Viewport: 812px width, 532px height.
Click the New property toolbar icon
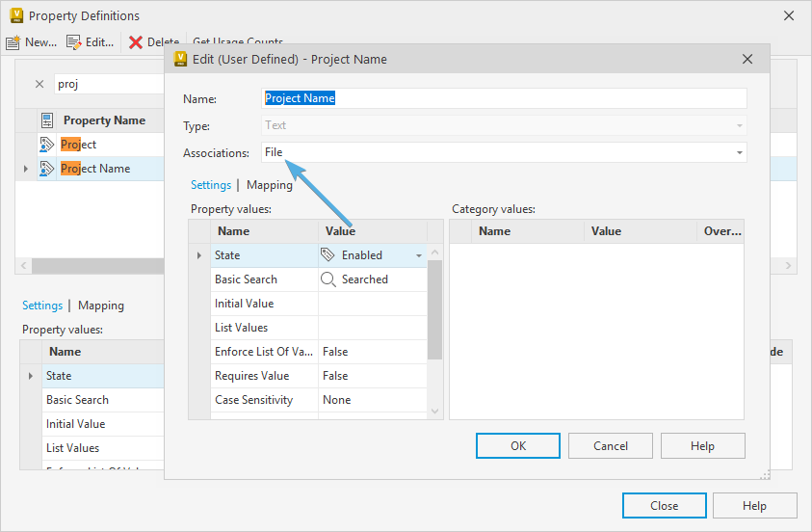point(13,42)
